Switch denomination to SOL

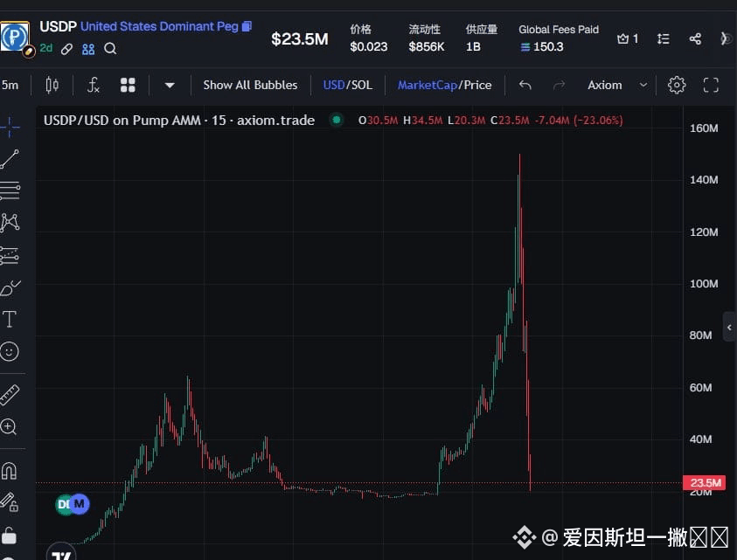pos(361,85)
